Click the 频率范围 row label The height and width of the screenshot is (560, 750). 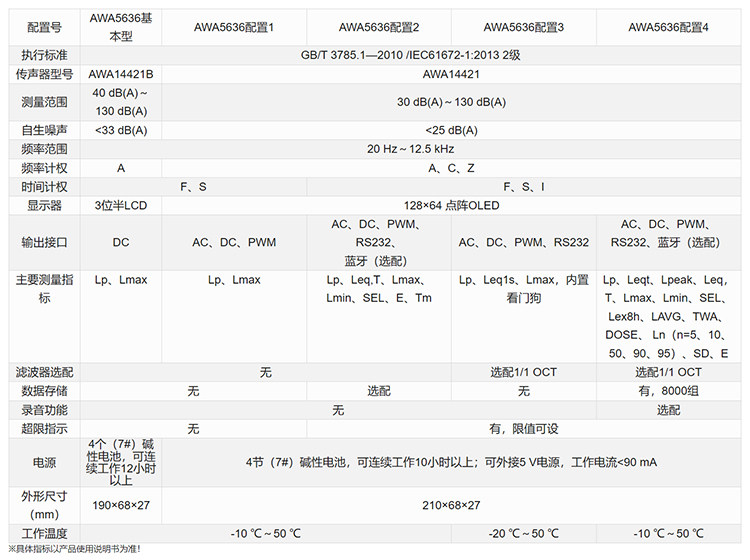pos(44,149)
